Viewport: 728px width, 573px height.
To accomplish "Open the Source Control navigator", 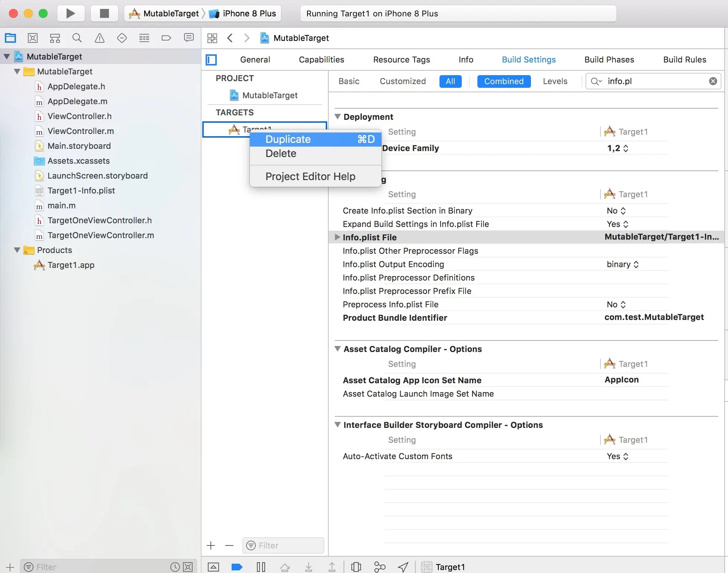I will pyautogui.click(x=33, y=38).
